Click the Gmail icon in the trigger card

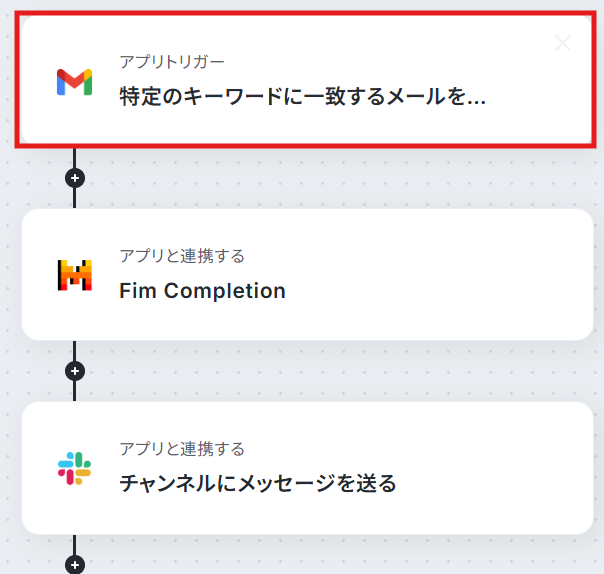[74, 82]
